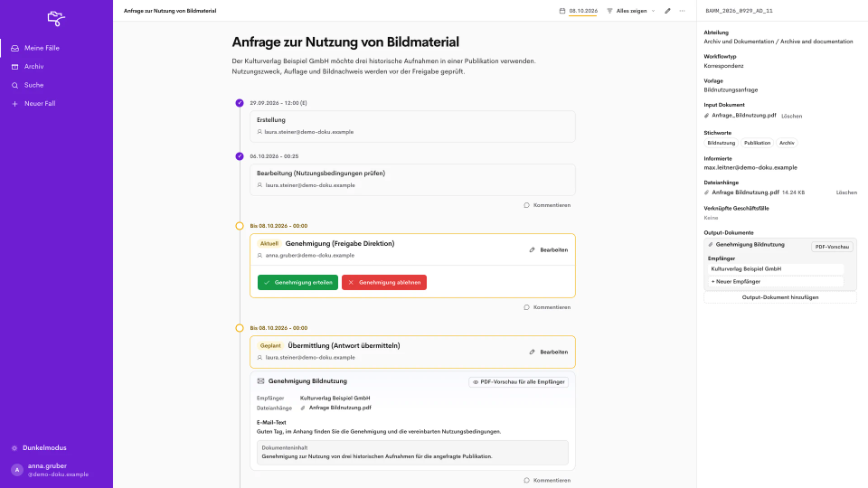Image resolution: width=868 pixels, height=488 pixels.
Task: Open Genehmigung Bildnutzung output document
Action: (750, 245)
